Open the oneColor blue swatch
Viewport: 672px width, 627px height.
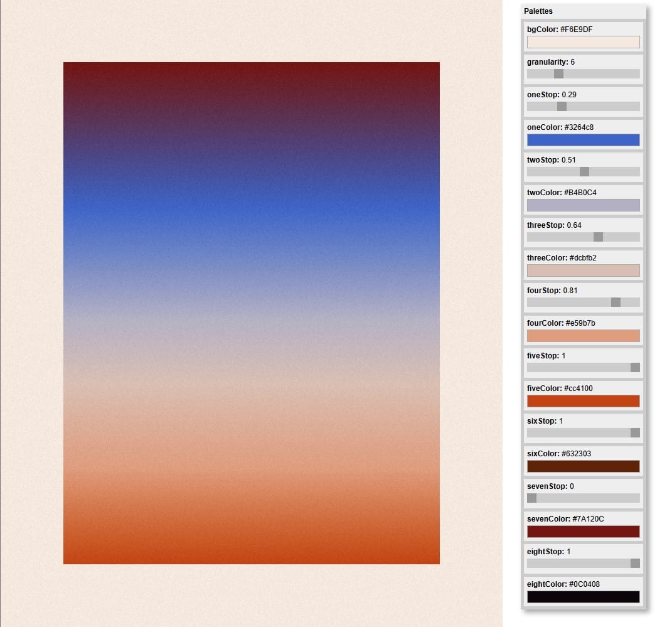point(584,140)
